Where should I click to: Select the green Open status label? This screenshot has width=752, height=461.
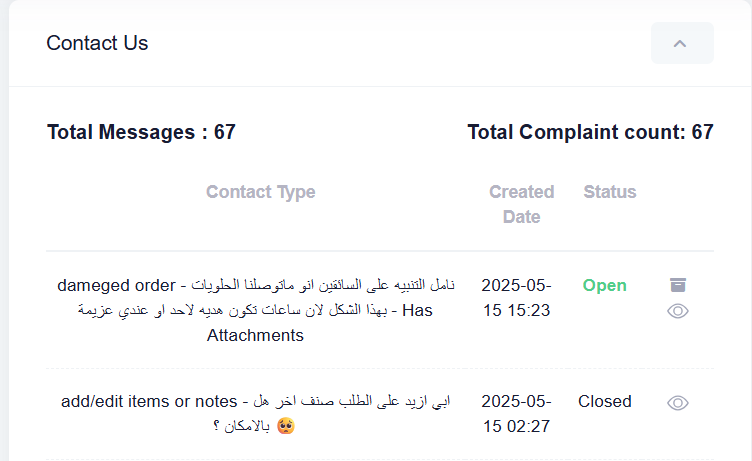click(604, 285)
